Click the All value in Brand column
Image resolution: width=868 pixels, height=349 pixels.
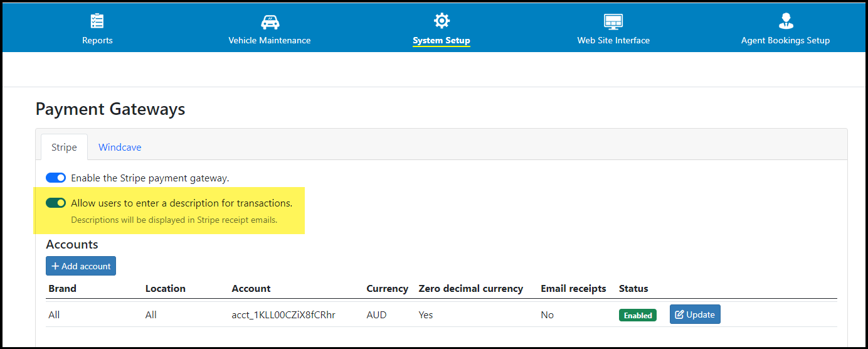pos(54,315)
